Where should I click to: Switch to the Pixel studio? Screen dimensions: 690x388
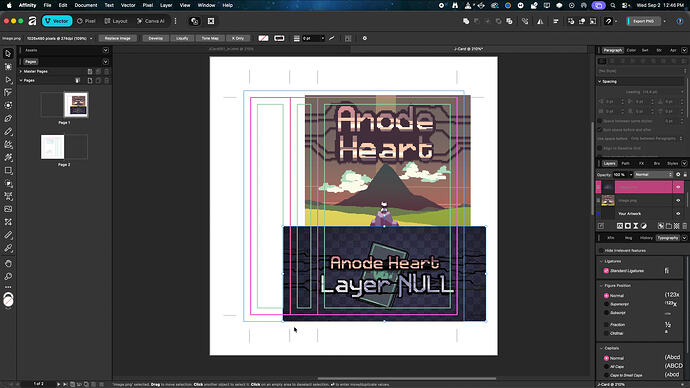tap(86, 21)
